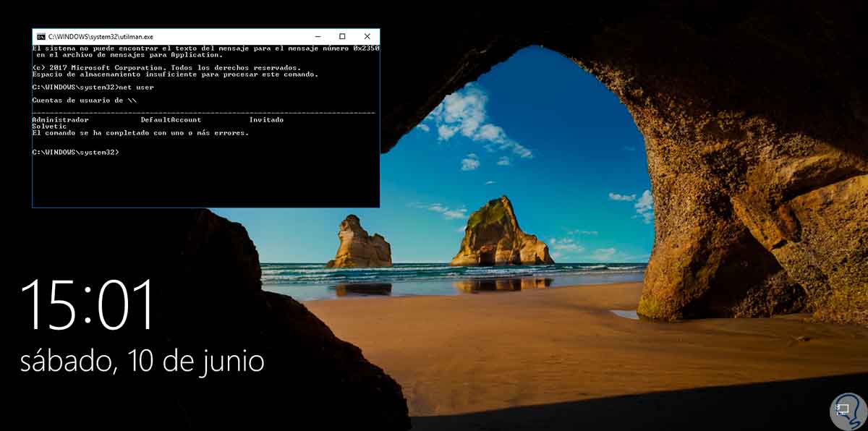Click the line 'El sistema no puede encontrar el texto'
This screenshot has width=868, height=431.
click(x=206, y=48)
